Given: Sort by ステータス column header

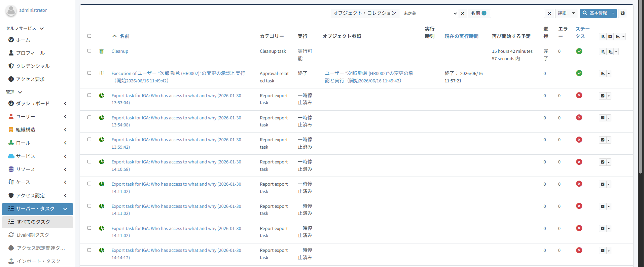Looking at the screenshot, I should coord(582,33).
